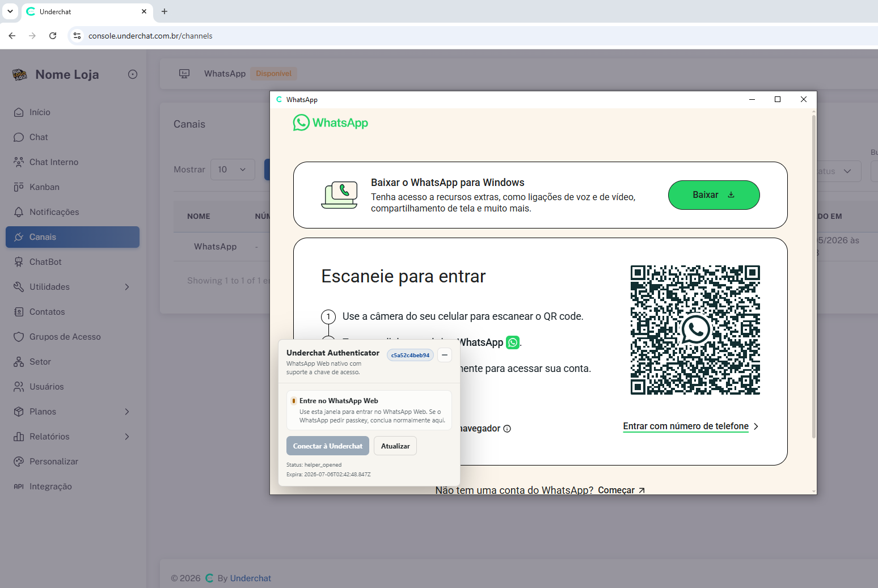This screenshot has height=588, width=878.
Task: Click the WhatsApp window vertical scrollbar
Action: pyautogui.click(x=814, y=277)
